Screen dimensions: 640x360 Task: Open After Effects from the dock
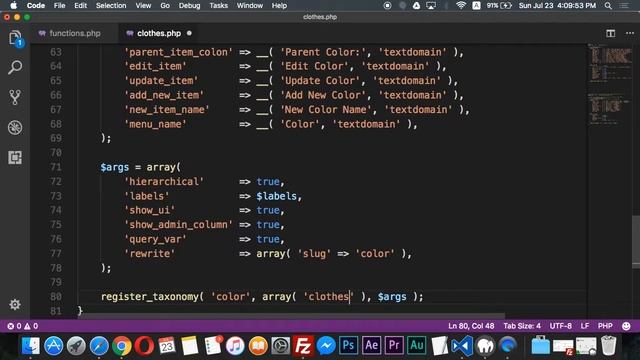[x=371, y=346]
